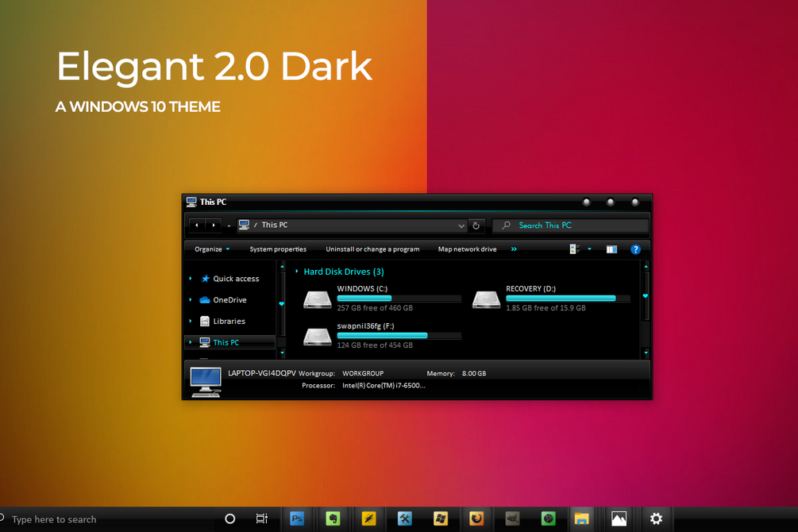
Task: Click the LAPTOP-VGI4DQPV computer name
Action: pos(261,372)
